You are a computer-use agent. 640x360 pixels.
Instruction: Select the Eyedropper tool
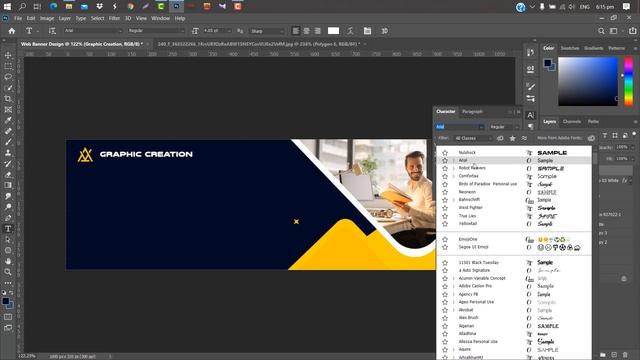pos(8,120)
